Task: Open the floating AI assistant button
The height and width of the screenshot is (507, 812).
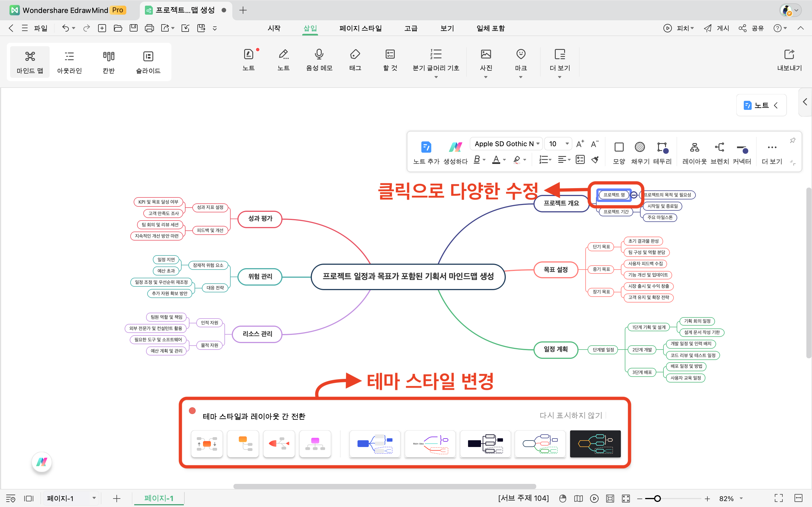Action: [x=42, y=462]
